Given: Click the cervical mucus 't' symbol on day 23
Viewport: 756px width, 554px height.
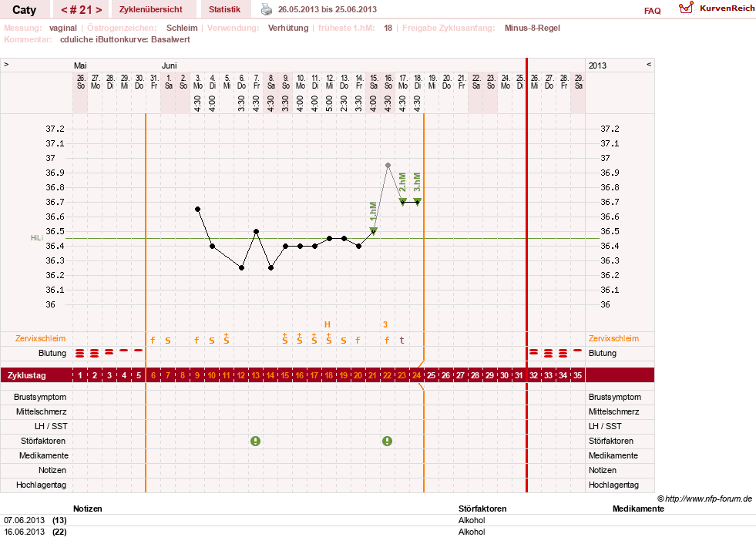Looking at the screenshot, I should point(402,341).
